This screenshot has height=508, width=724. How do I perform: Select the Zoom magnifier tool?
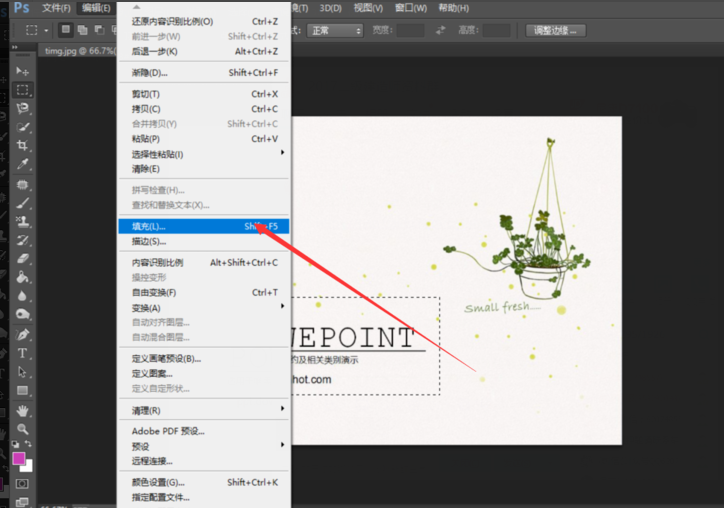click(x=22, y=428)
